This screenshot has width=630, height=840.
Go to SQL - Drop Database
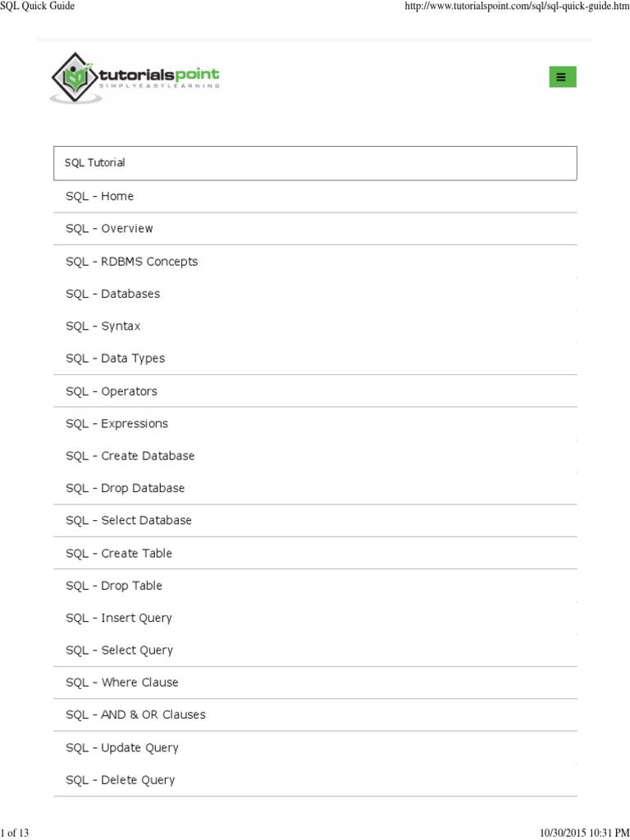[x=126, y=488]
